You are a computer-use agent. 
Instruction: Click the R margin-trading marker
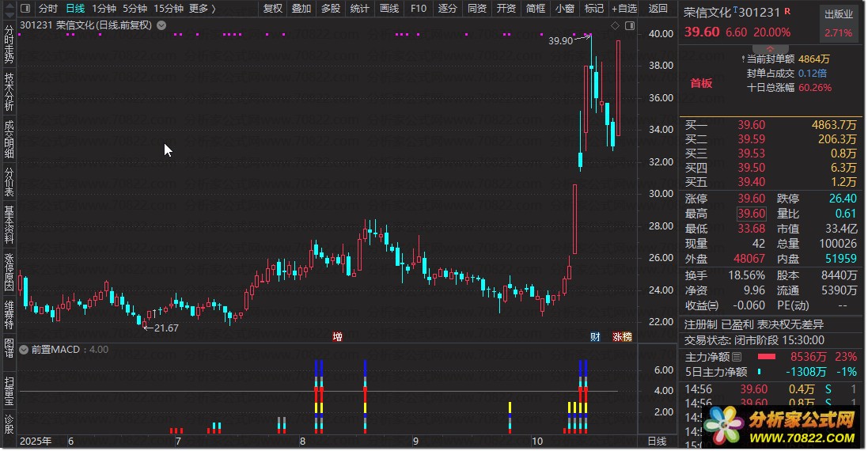click(787, 11)
